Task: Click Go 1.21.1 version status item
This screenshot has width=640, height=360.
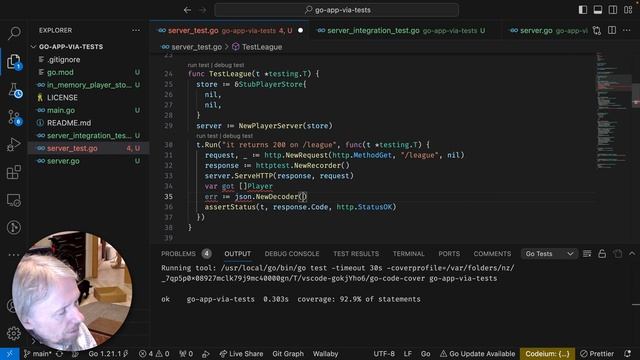Action: (108, 354)
